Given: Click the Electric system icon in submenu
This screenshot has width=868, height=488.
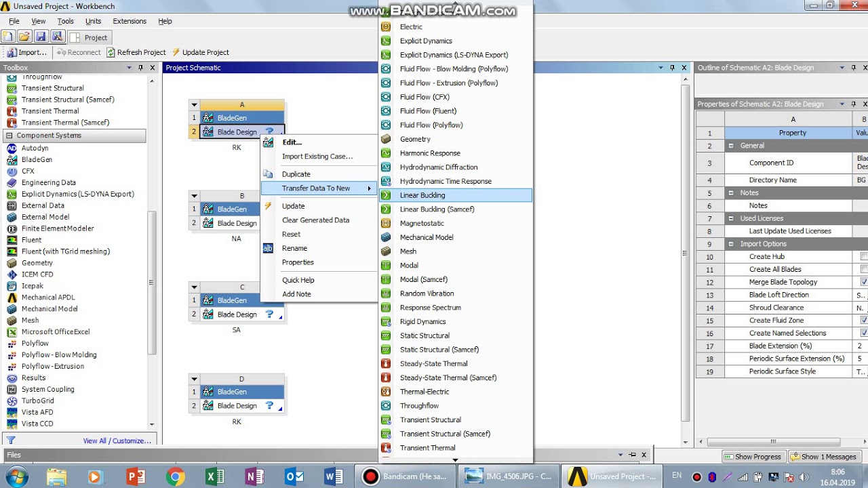Looking at the screenshot, I should pyautogui.click(x=386, y=27).
